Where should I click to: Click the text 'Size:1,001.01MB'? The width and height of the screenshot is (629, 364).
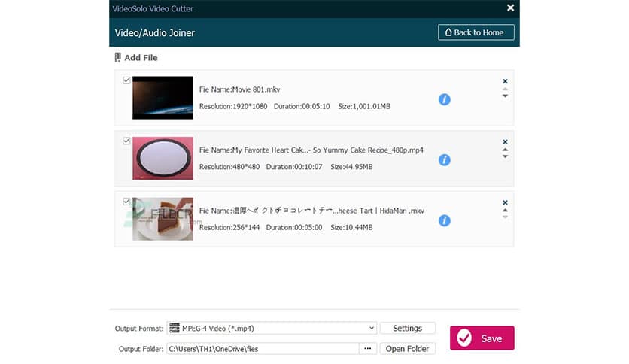coord(364,106)
